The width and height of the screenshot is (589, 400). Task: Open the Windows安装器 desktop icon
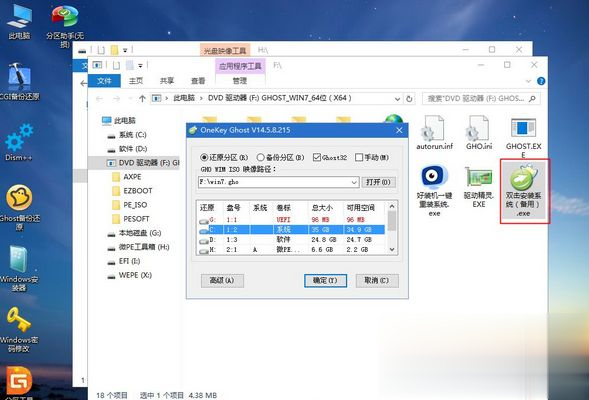click(x=19, y=269)
